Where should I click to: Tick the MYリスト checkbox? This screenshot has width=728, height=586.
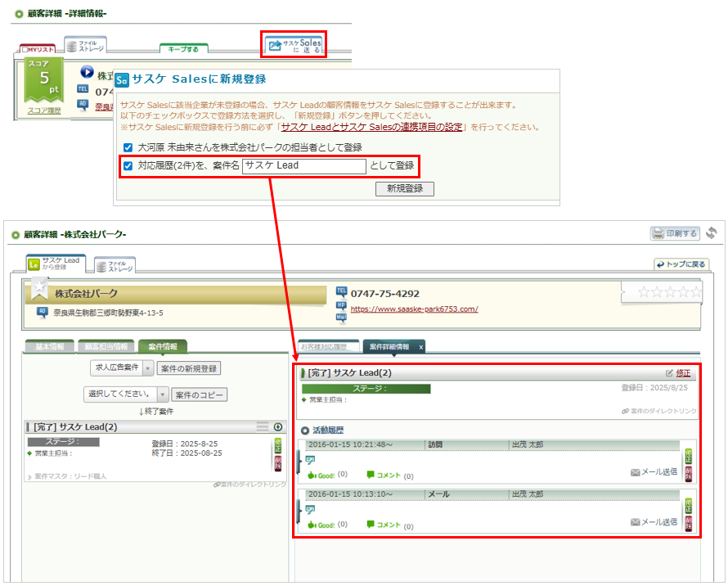[x=25, y=50]
